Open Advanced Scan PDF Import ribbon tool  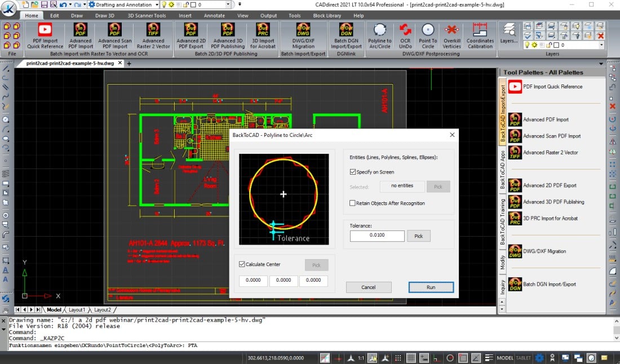[114, 35]
